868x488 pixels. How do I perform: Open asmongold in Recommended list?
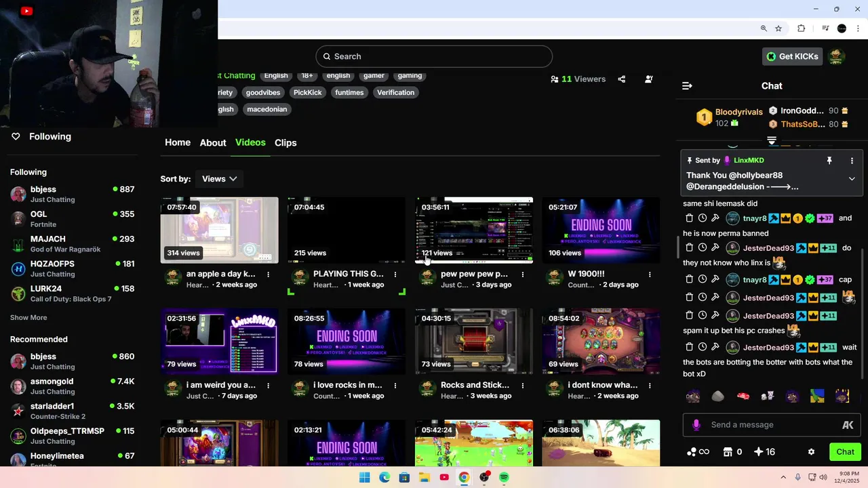pos(73,386)
